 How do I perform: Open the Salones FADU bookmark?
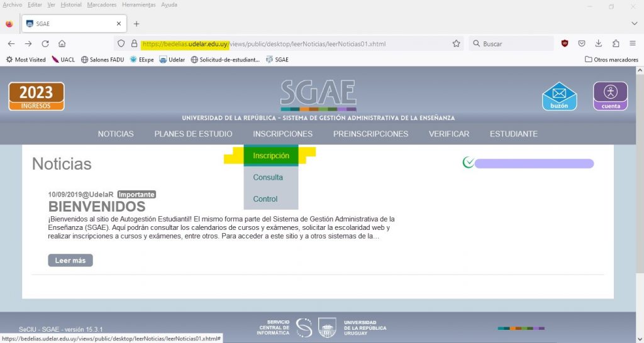click(x=103, y=60)
